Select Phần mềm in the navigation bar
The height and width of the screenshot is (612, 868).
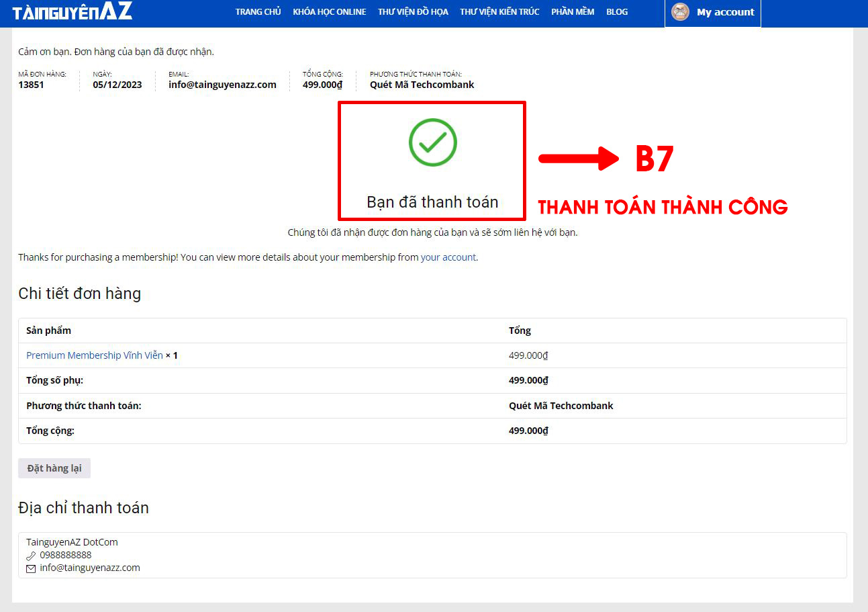click(572, 12)
